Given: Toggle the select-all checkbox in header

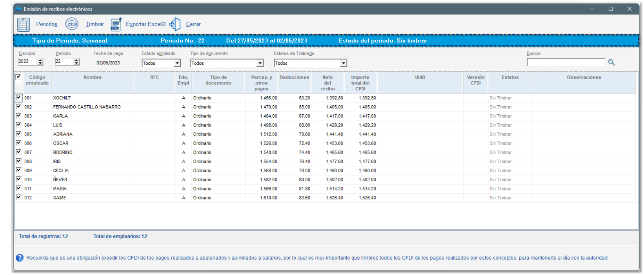Looking at the screenshot, I should (18, 77).
